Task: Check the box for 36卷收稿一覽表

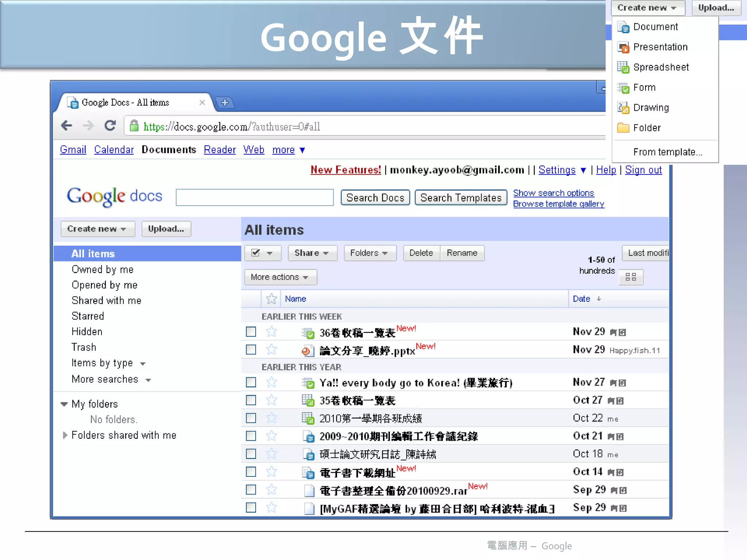Action: point(251,332)
